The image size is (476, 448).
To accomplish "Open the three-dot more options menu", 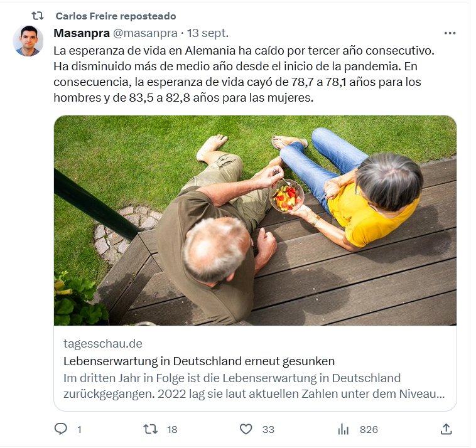I will pos(450,33).
